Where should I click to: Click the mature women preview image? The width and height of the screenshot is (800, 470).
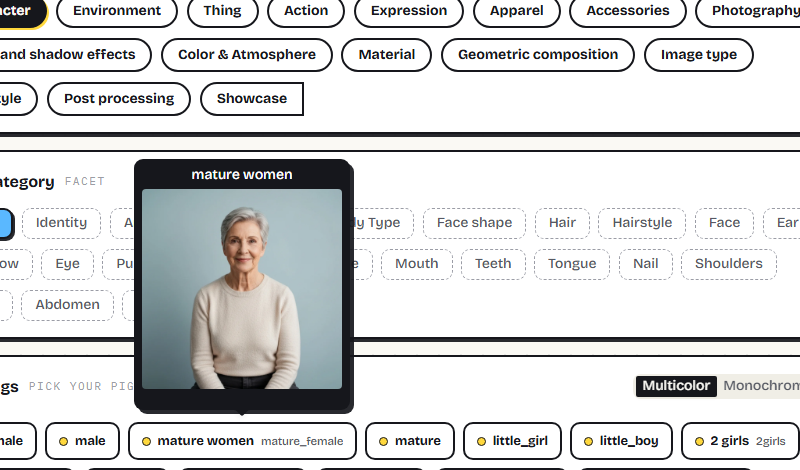(242, 289)
